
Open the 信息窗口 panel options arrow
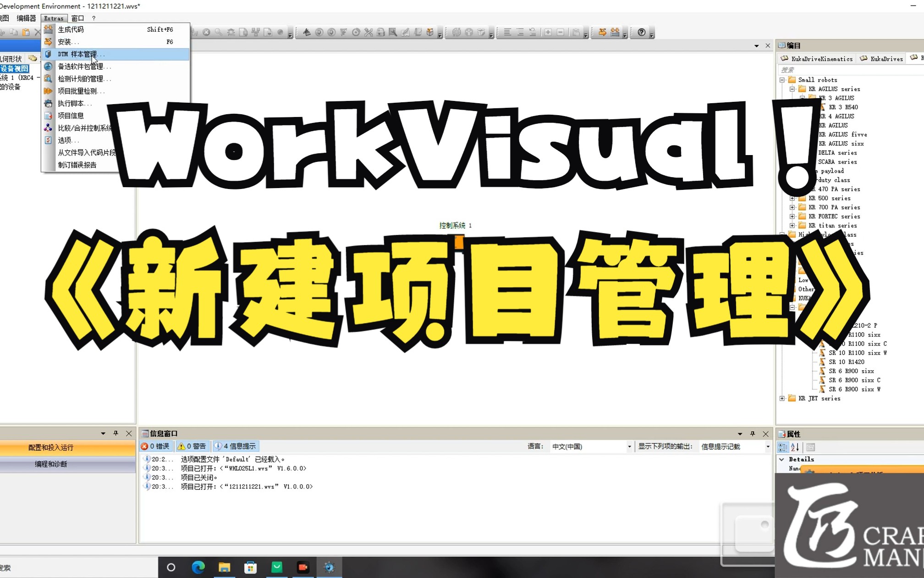(x=740, y=433)
